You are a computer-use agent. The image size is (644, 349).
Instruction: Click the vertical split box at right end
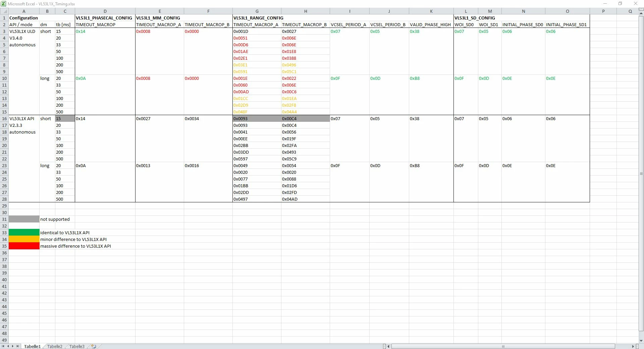[637, 346]
